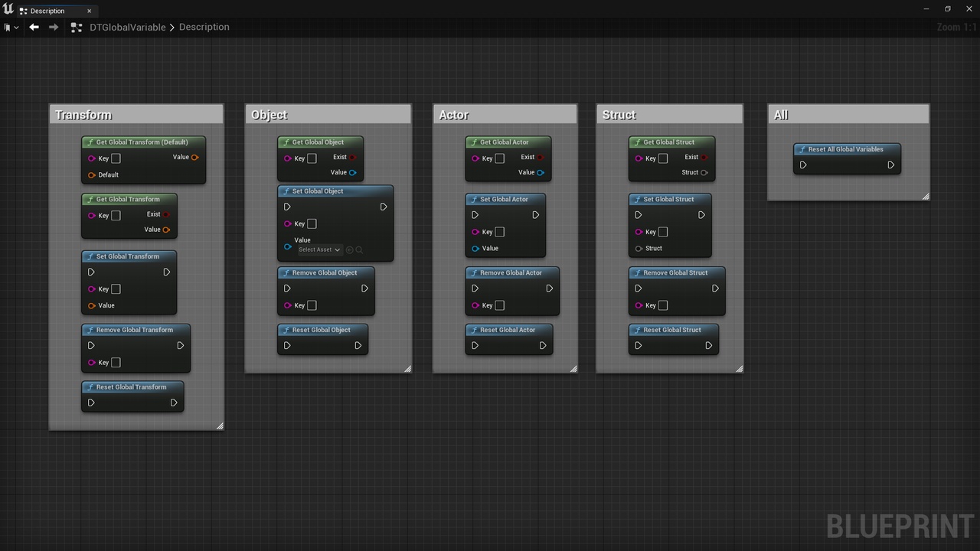Image resolution: width=980 pixels, height=551 pixels.
Task: Click the Key box in Remove Global Struct
Action: 663,305
